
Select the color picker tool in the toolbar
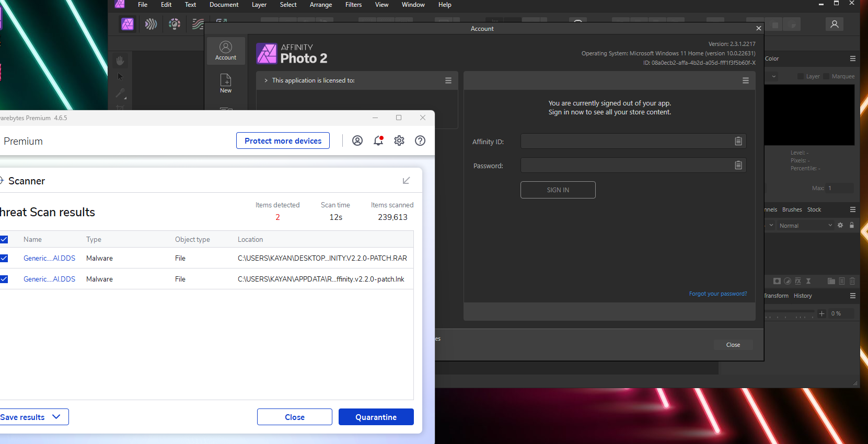click(x=120, y=94)
